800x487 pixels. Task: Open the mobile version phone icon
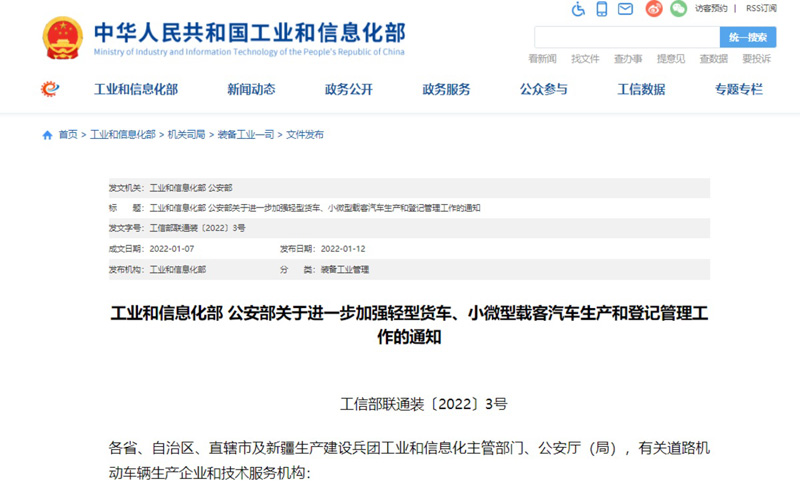click(602, 9)
